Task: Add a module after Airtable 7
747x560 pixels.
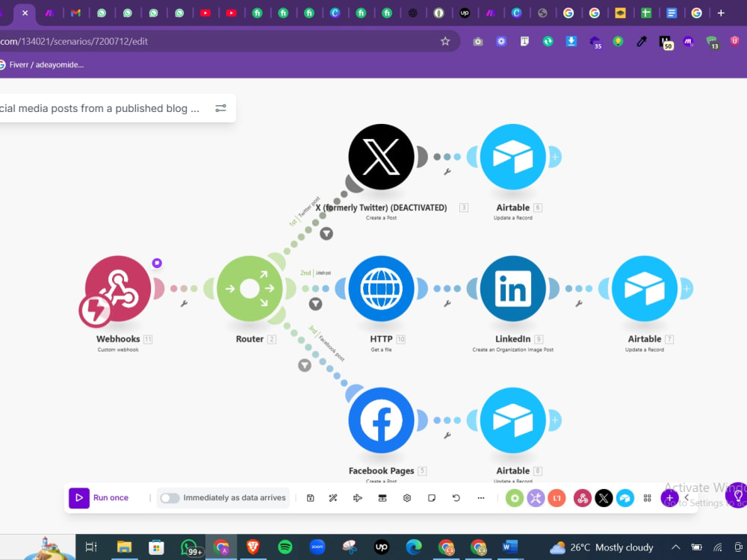Action: click(687, 288)
